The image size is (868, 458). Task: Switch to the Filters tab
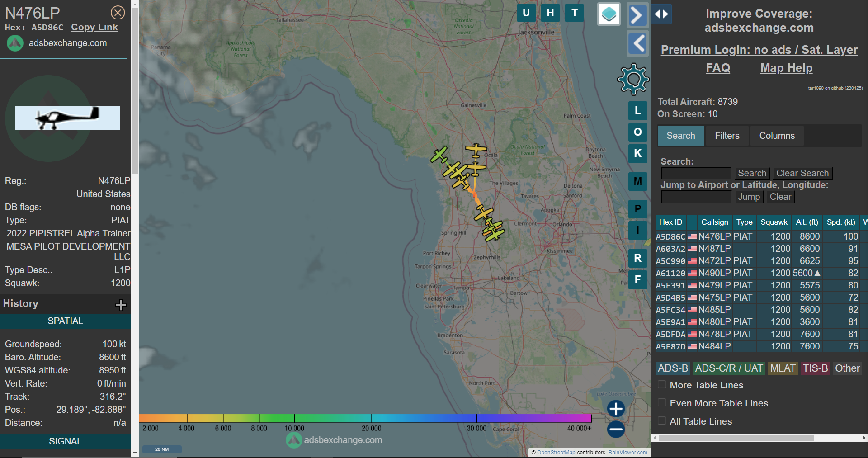(727, 136)
